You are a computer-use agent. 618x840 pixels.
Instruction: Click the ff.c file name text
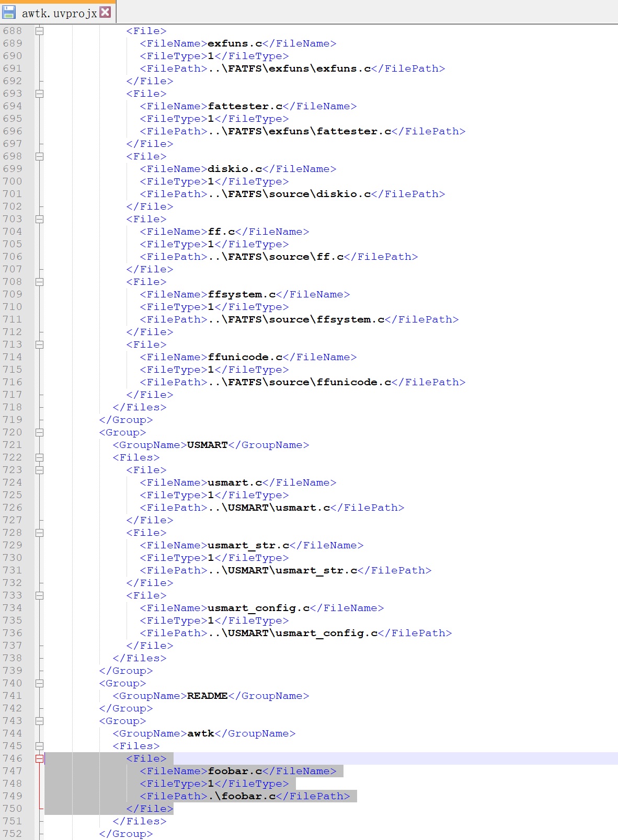tap(221, 232)
